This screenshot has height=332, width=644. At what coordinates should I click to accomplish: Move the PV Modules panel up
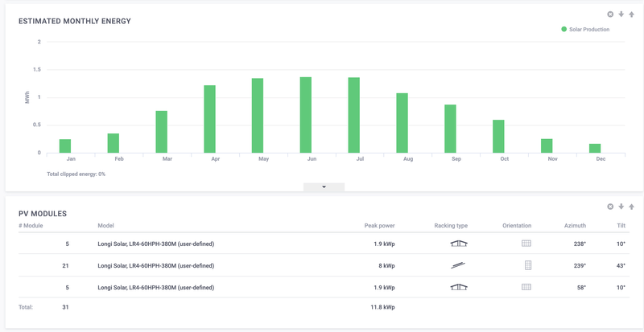coord(632,207)
